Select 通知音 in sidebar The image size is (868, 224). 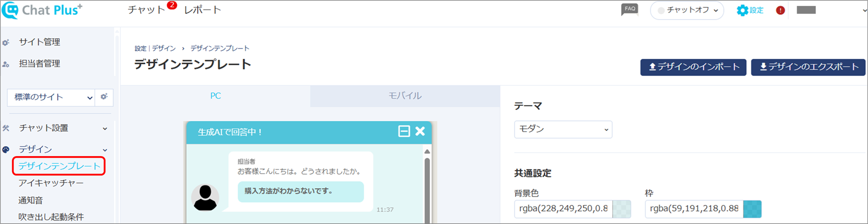(31, 200)
